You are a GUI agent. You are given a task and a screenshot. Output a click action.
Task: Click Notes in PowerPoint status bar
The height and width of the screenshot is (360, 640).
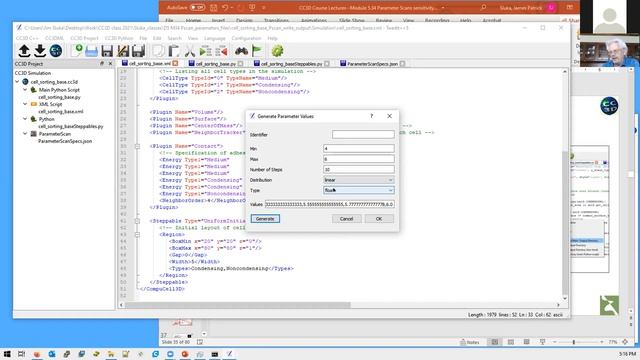coord(469,342)
